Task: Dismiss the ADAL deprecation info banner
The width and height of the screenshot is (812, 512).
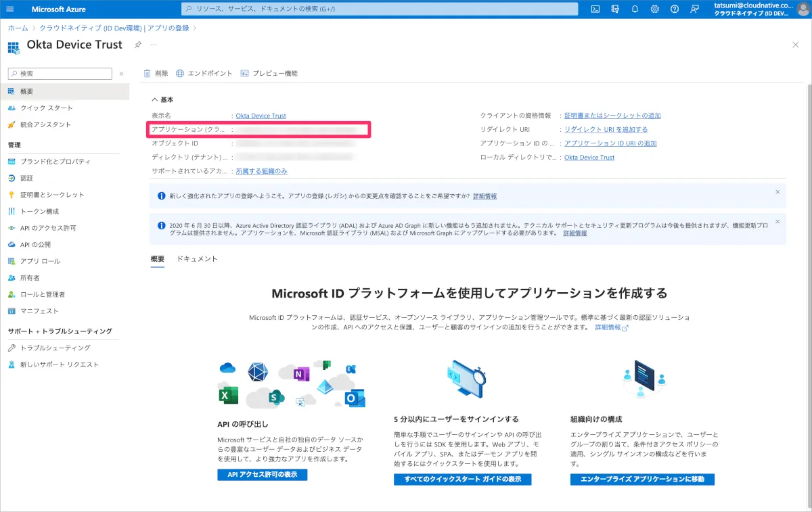Action: tap(777, 221)
